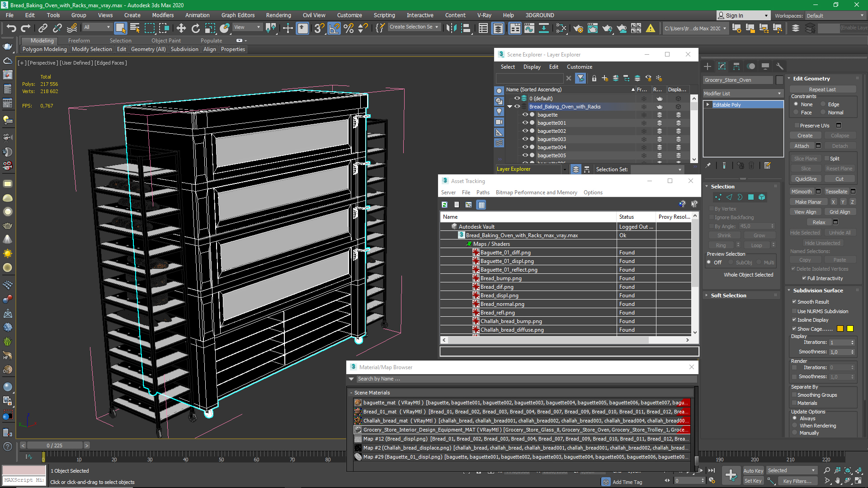Screen dimensions: 868x488
Task: Open the Graph Editors menu
Action: pos(238,15)
